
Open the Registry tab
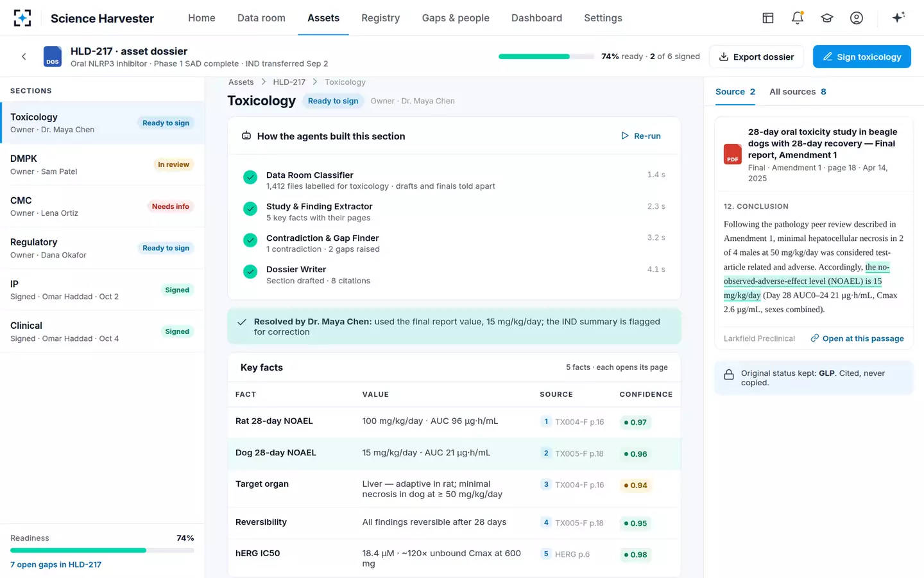point(381,18)
